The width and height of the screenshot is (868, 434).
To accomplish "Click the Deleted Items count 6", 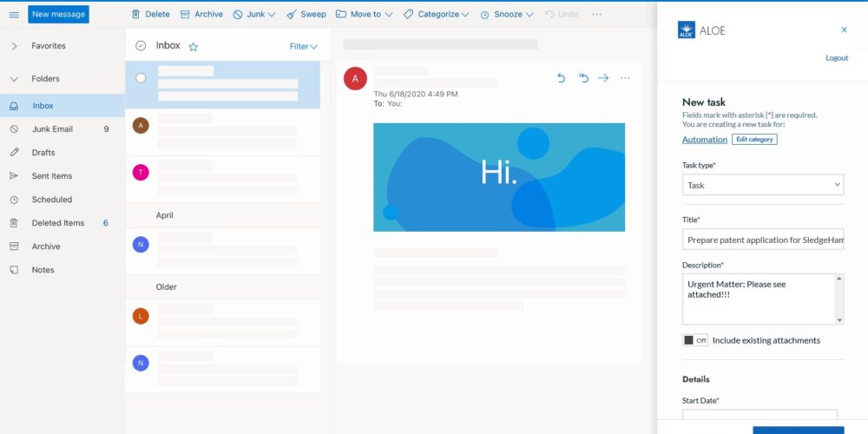I will 106,222.
